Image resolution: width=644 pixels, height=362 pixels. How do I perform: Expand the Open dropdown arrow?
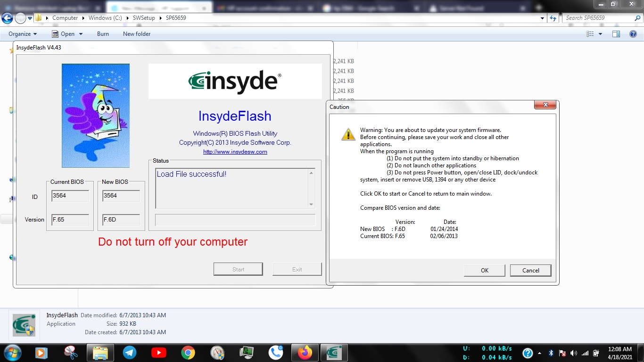81,34
